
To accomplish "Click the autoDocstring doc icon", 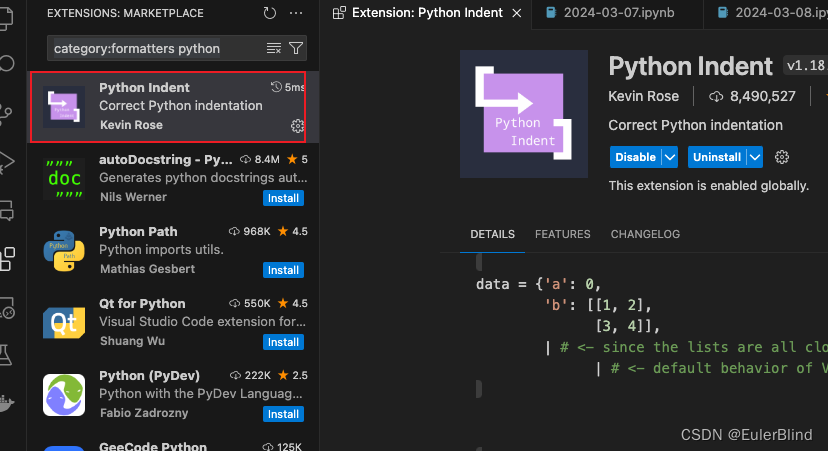I will point(64,178).
